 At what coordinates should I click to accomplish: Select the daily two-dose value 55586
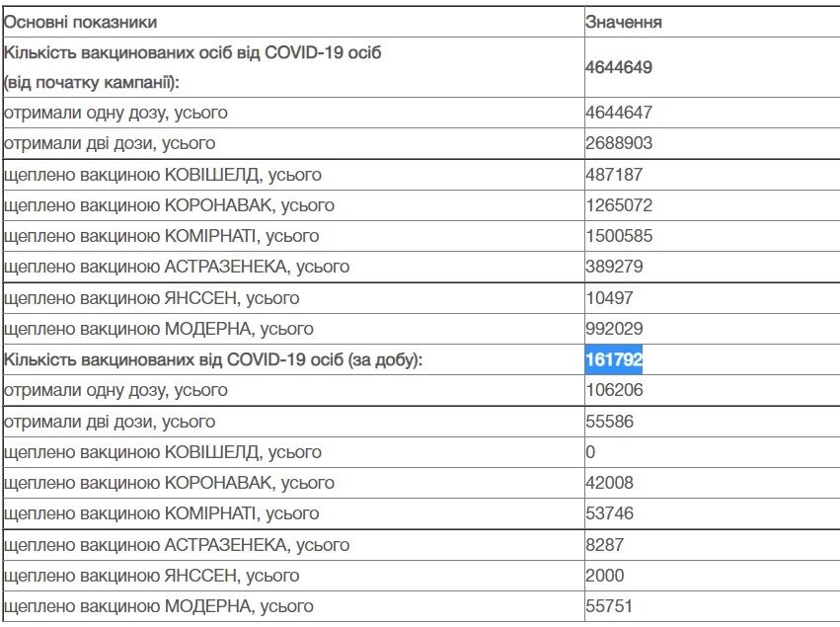[610, 422]
